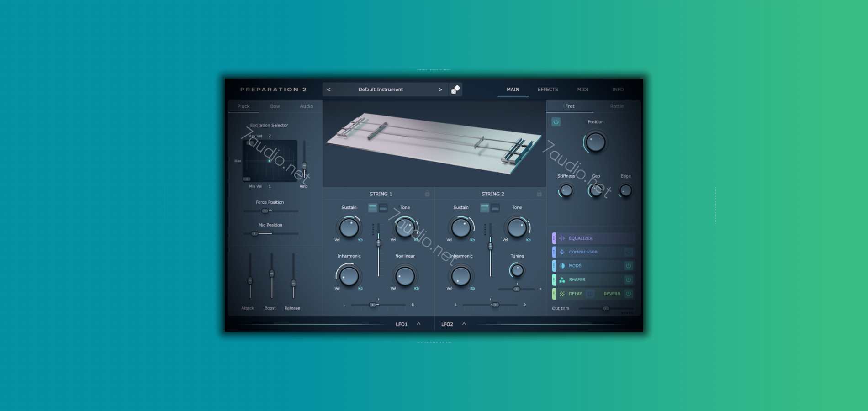Open the Fret tab
The width and height of the screenshot is (868, 411).
coord(570,106)
